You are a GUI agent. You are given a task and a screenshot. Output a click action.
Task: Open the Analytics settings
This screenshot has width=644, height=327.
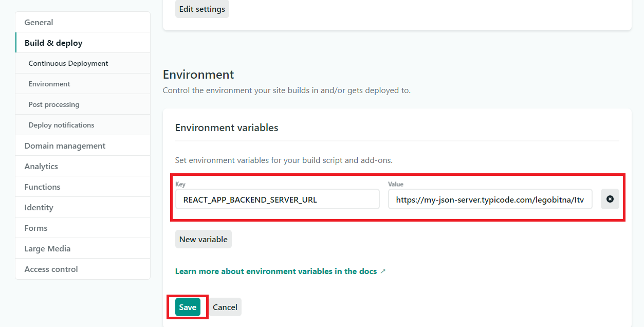(x=41, y=167)
